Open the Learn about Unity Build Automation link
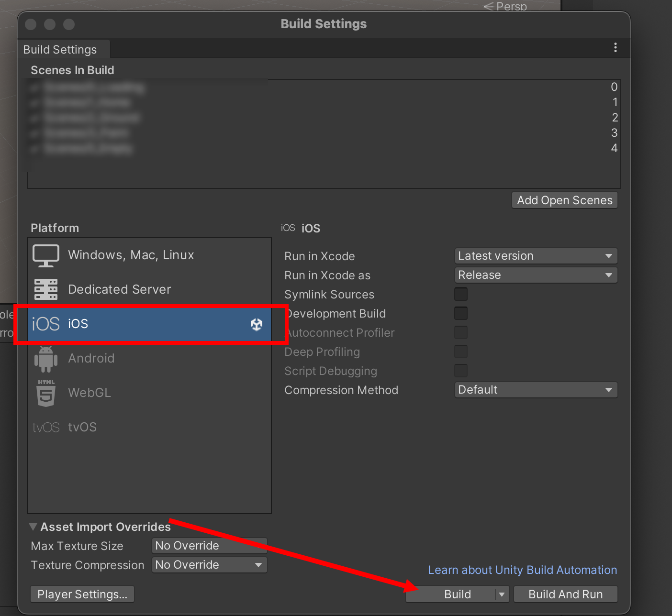 (x=522, y=570)
